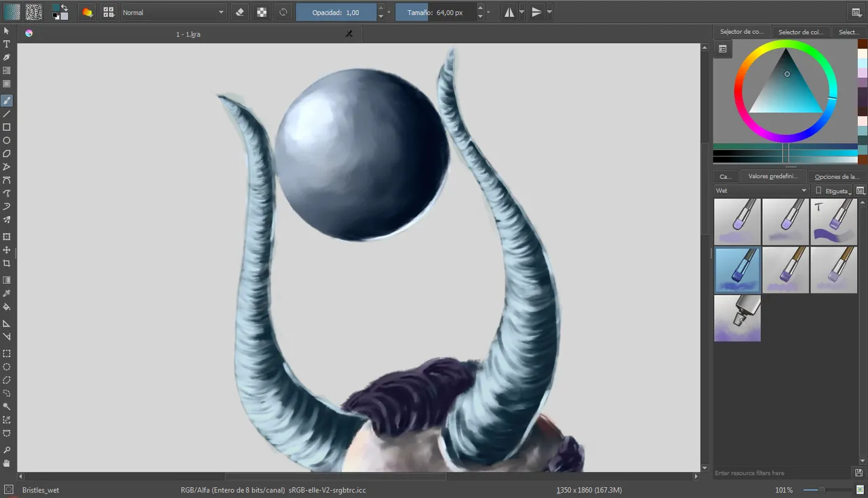Select the Gradient tool in toolbox
868x498 pixels.
[7, 280]
